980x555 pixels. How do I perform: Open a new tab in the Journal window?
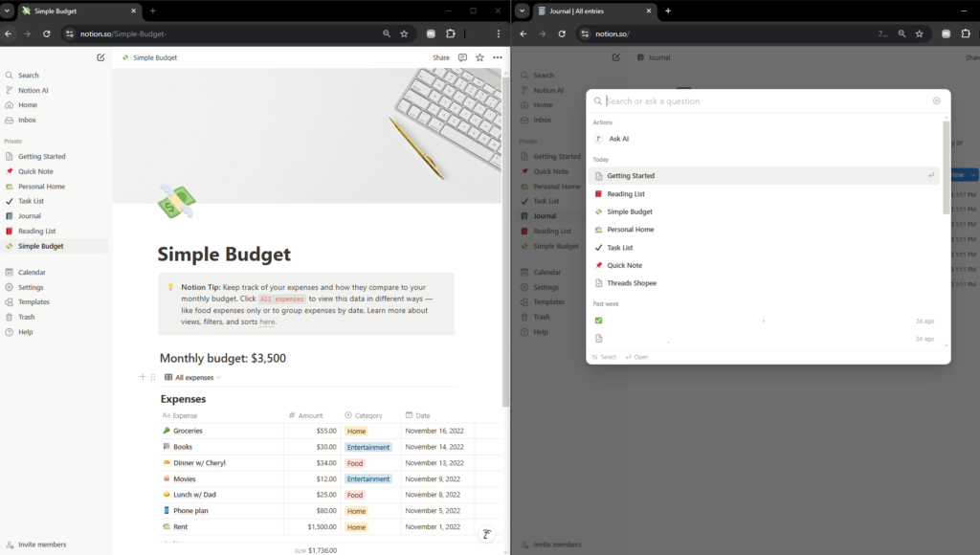click(668, 11)
